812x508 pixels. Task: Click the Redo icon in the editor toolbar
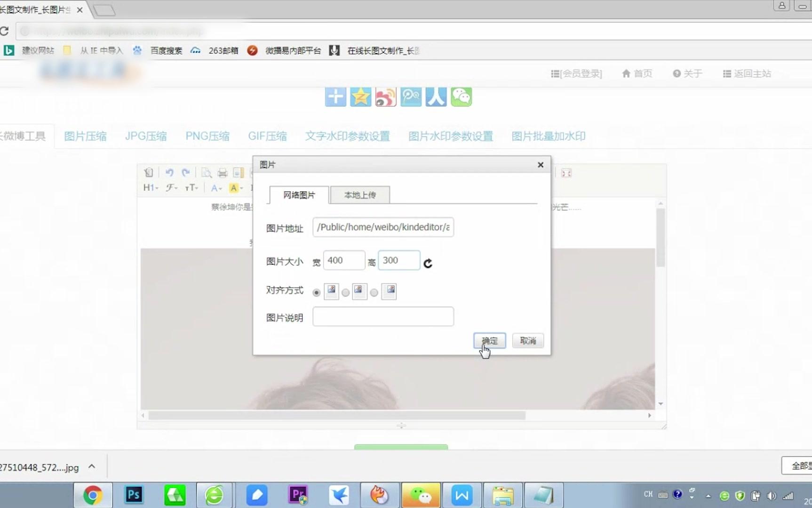[186, 173]
